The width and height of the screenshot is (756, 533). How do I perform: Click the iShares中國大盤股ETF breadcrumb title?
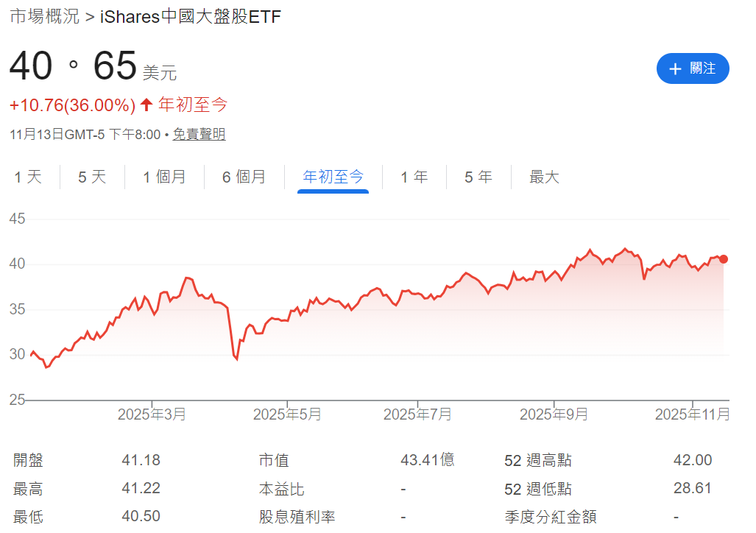[x=190, y=16]
